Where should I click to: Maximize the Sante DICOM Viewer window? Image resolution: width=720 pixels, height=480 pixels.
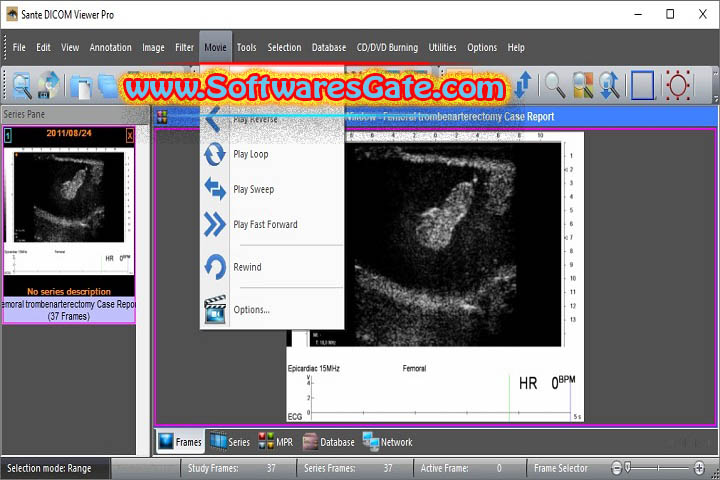(670, 14)
